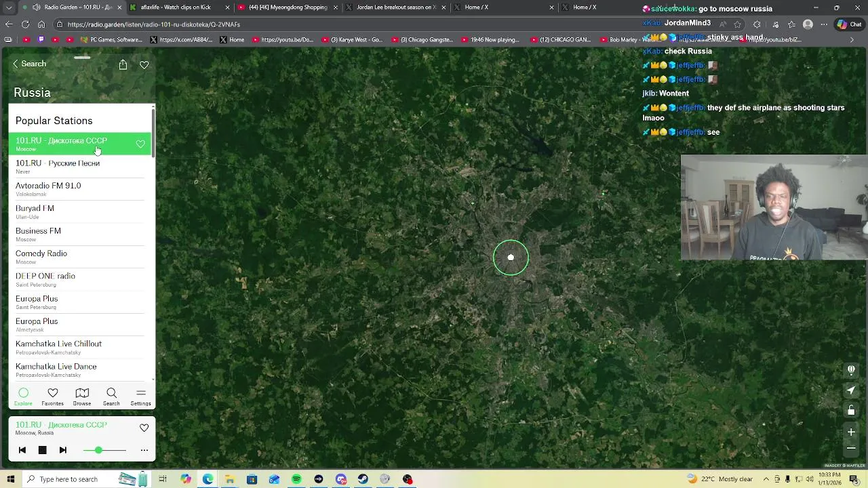Open File Explorer from the taskbar

pos(230,479)
